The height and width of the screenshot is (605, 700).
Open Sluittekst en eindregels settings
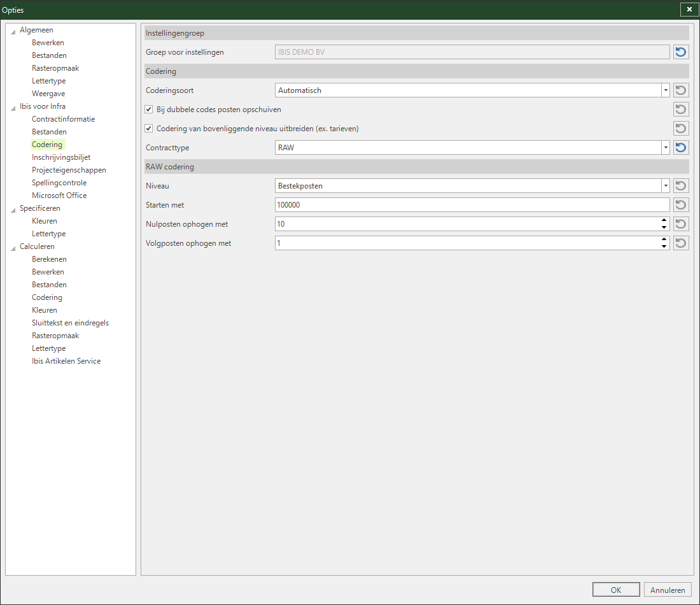70,323
